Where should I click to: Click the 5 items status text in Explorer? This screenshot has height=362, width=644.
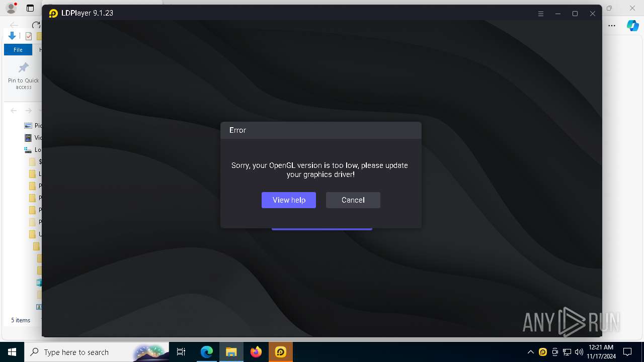(21, 320)
